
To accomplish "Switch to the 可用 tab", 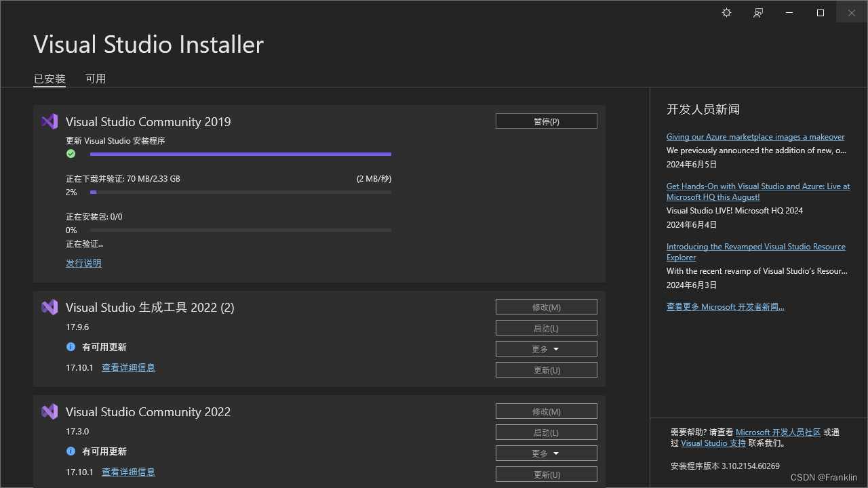I will tap(96, 78).
